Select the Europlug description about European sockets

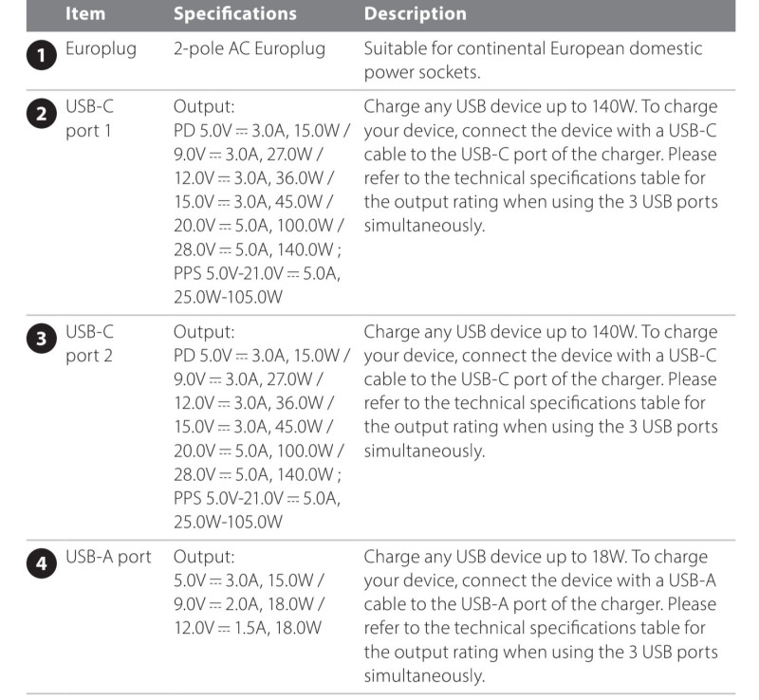click(x=533, y=59)
